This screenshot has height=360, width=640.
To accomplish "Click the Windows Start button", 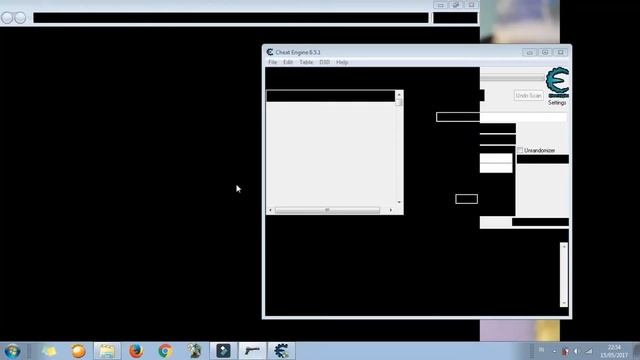I will click(x=12, y=351).
